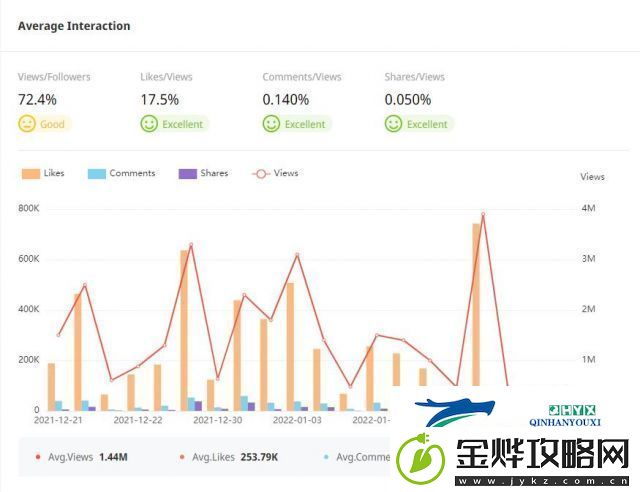This screenshot has width=640, height=492.
Task: Click the highest Views point near 4M
Action: 483,214
